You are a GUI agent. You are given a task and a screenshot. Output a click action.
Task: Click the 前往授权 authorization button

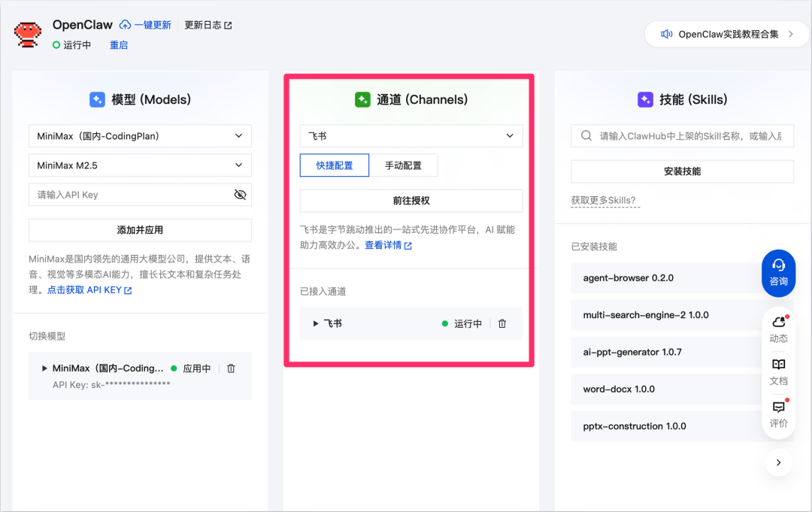click(411, 201)
